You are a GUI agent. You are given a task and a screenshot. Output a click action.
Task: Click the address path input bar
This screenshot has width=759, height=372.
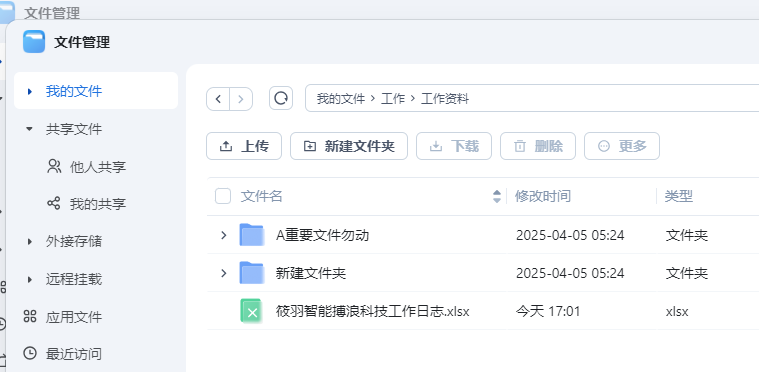531,99
